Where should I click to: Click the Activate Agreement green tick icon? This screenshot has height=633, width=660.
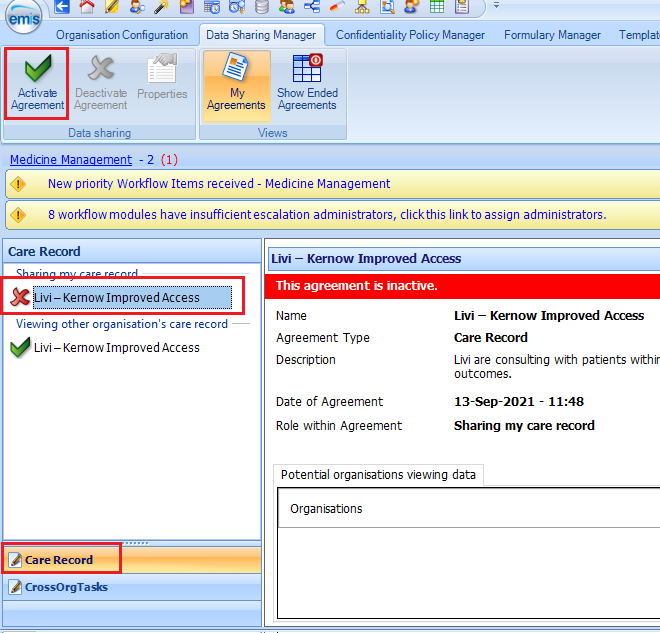[x=37, y=71]
